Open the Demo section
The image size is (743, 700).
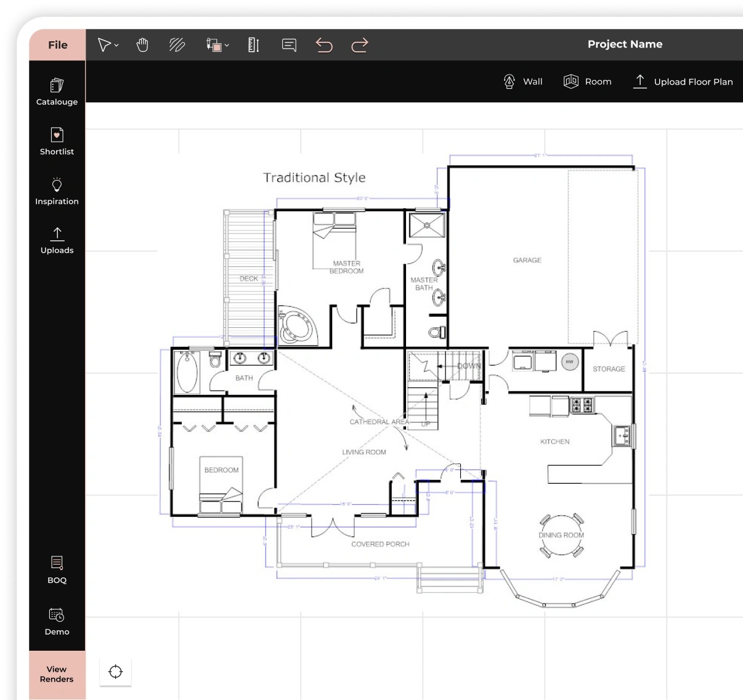click(x=57, y=622)
